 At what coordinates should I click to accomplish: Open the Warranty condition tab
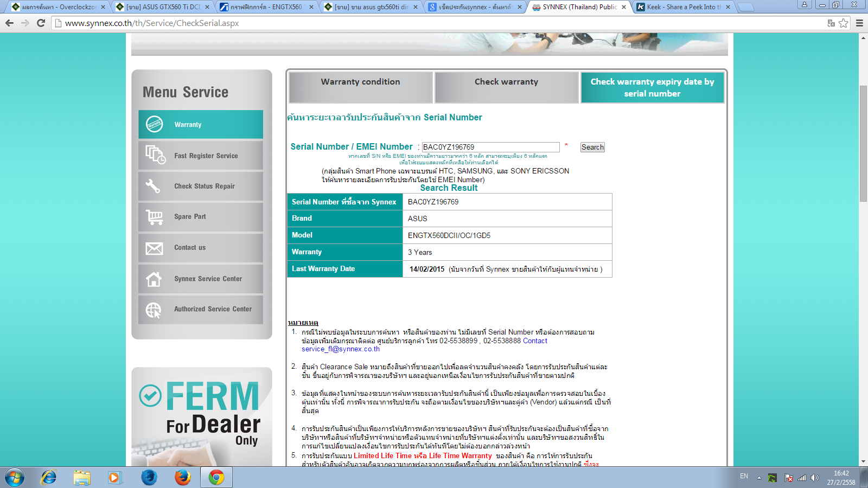pos(361,87)
